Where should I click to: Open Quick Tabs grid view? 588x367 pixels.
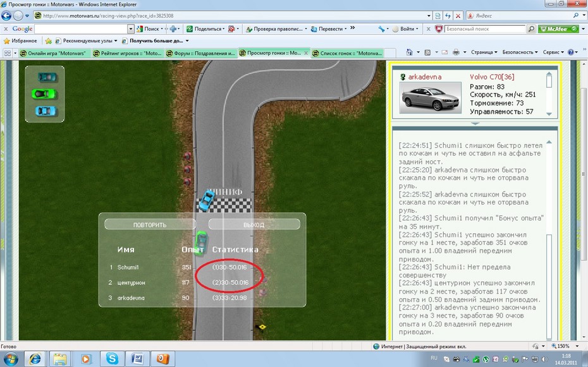pos(7,53)
